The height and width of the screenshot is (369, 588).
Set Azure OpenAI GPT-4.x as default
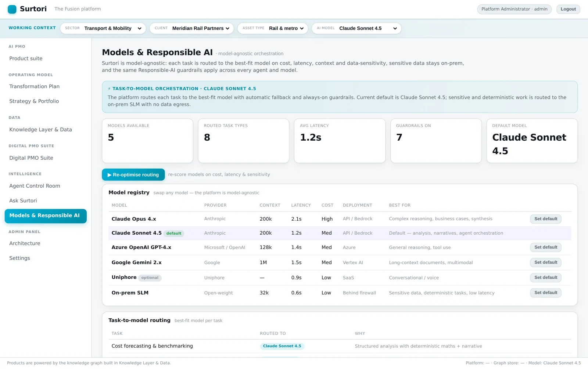pos(545,247)
